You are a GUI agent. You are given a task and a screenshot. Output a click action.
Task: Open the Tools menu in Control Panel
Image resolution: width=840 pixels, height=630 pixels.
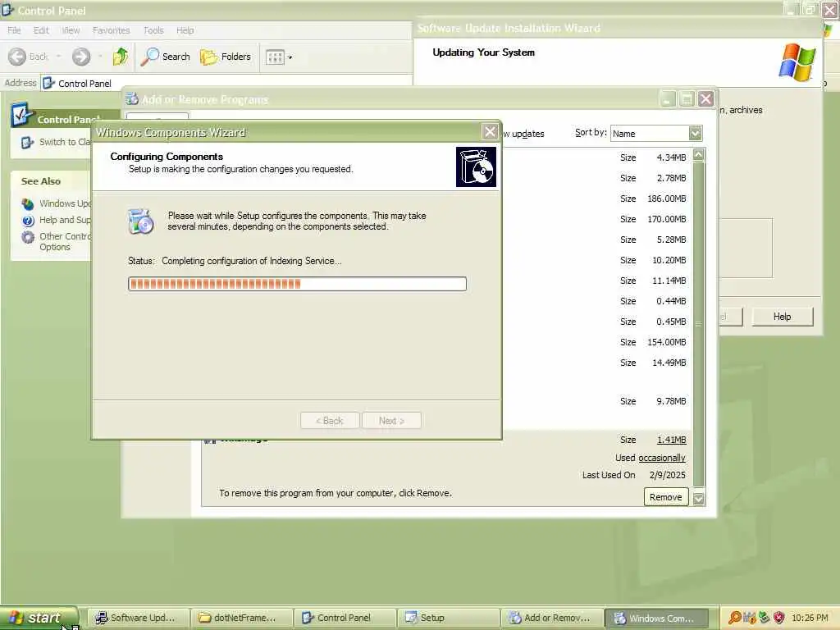tap(153, 30)
